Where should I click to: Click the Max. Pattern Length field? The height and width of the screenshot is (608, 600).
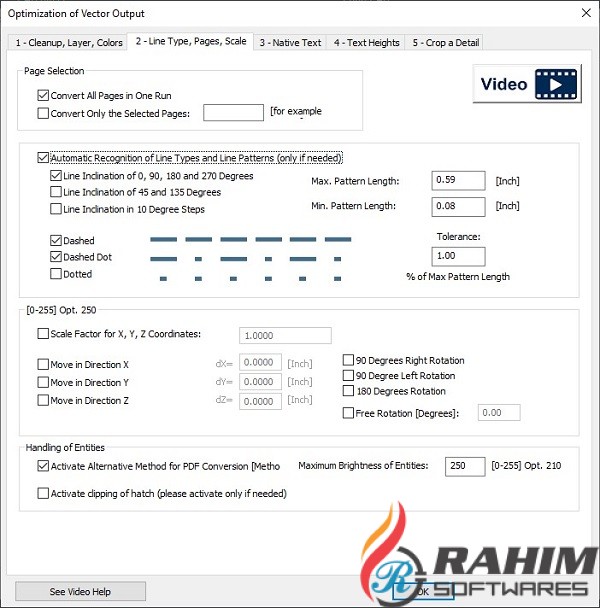point(458,180)
